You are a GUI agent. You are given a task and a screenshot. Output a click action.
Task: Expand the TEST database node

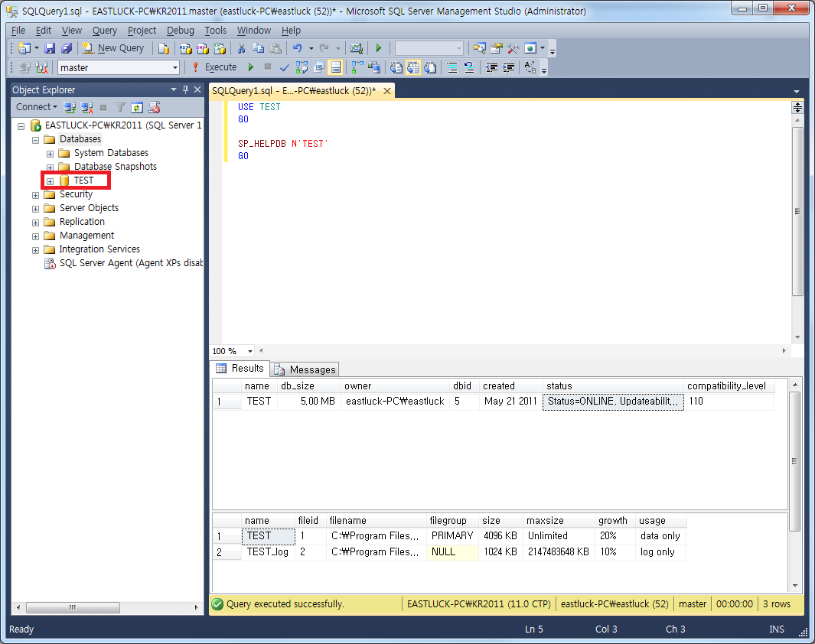(50, 181)
